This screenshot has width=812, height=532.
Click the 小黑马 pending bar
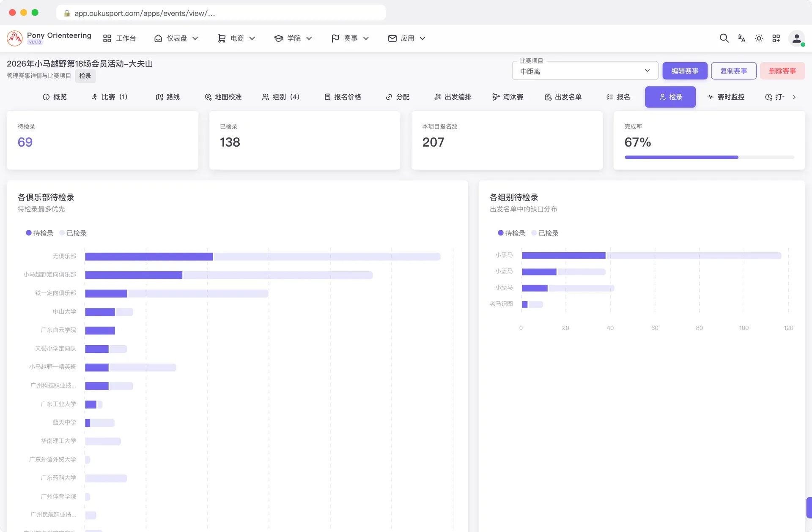tap(563, 256)
